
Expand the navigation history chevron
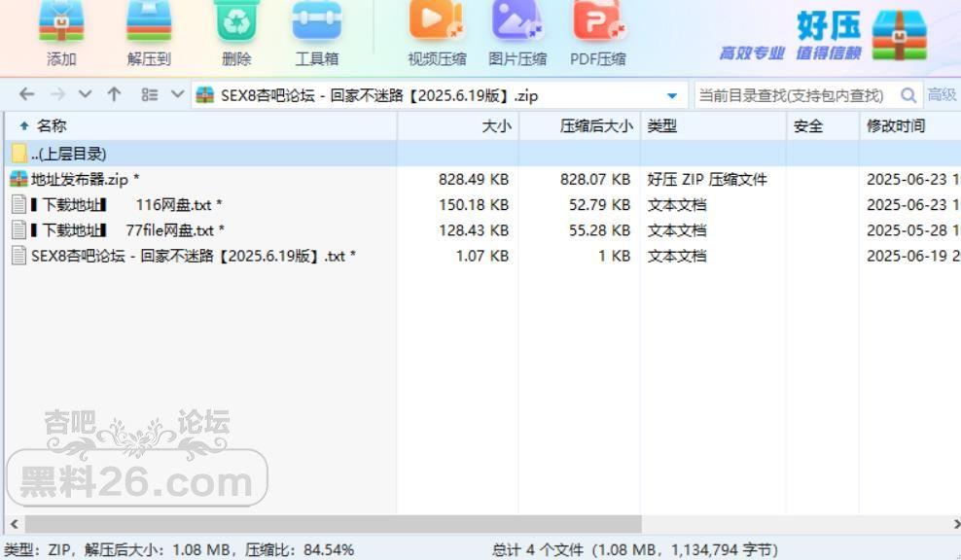pyautogui.click(x=86, y=94)
